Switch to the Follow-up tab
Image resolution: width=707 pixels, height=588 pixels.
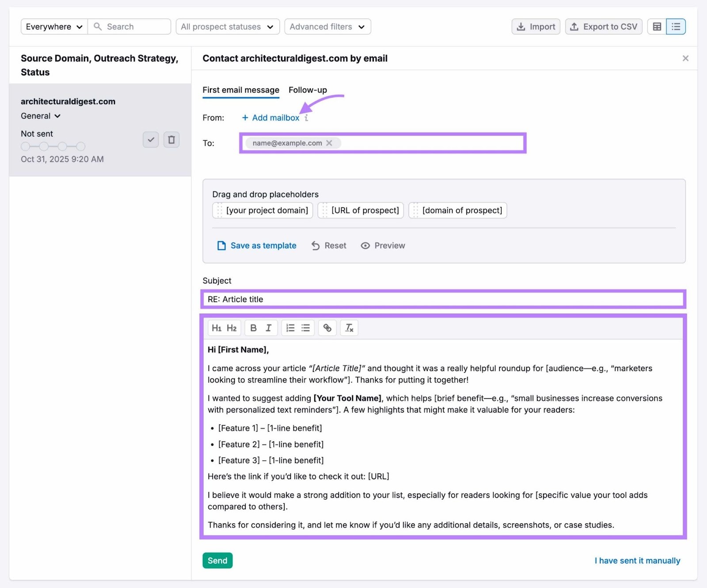[x=307, y=90]
